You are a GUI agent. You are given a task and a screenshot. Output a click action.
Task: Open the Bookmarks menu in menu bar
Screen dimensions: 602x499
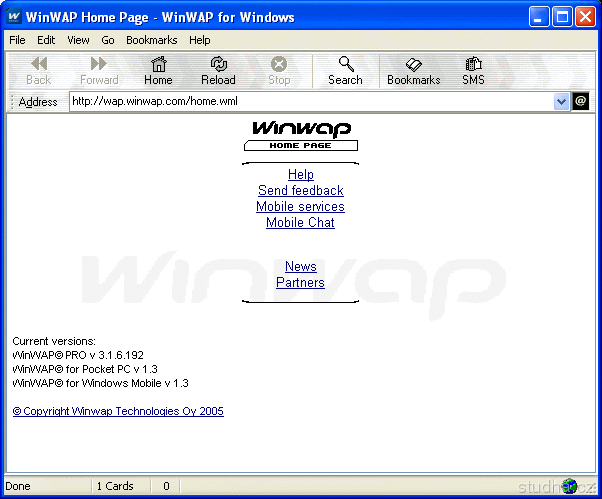[152, 40]
